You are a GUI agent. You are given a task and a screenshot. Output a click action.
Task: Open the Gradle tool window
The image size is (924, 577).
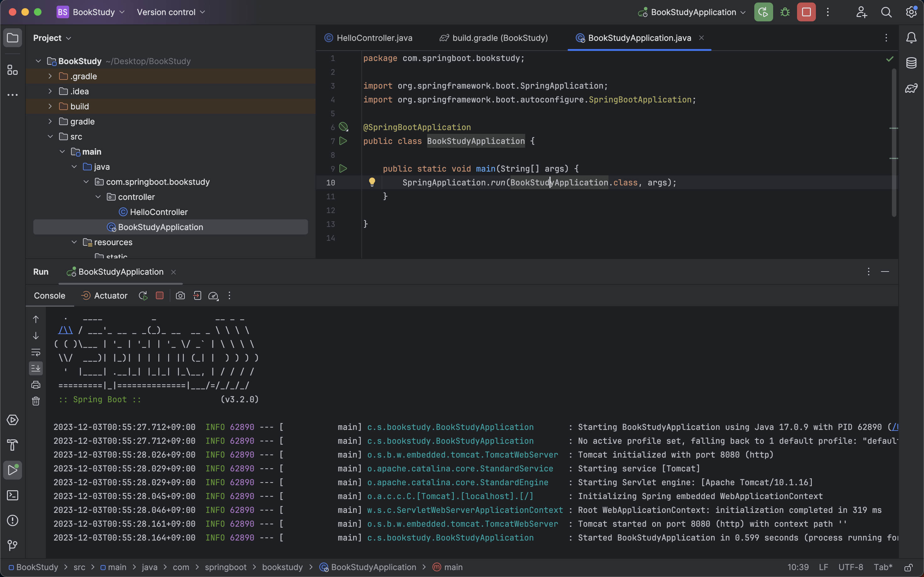(911, 89)
